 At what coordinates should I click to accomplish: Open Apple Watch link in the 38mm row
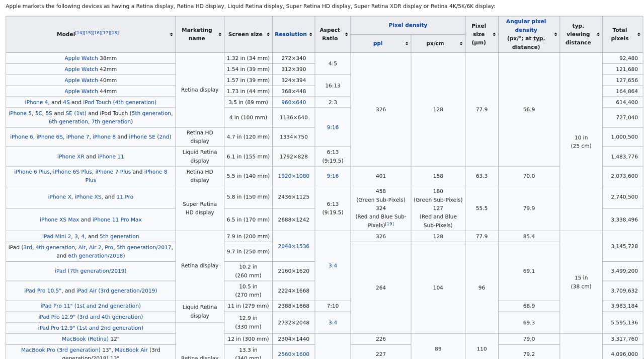(81, 58)
